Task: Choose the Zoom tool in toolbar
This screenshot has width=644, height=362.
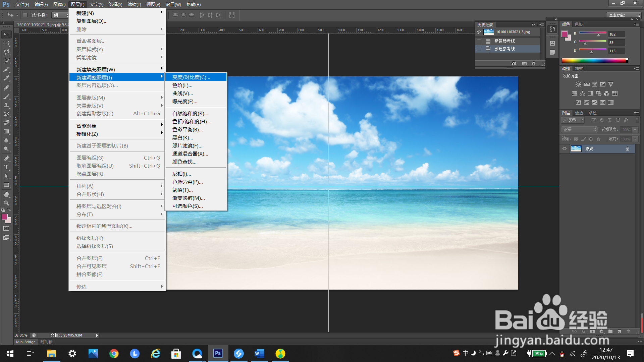Action: click(6, 203)
